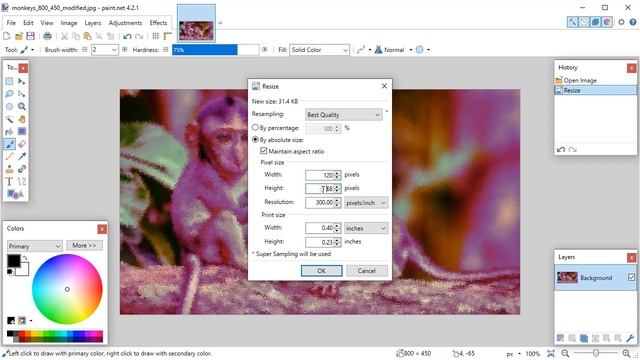Open the settings gear icon

click(x=621, y=22)
